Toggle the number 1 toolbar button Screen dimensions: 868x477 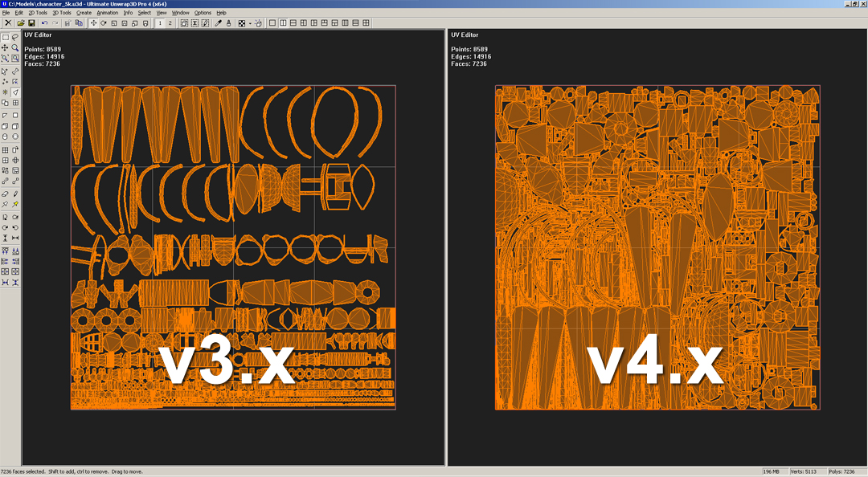[160, 23]
